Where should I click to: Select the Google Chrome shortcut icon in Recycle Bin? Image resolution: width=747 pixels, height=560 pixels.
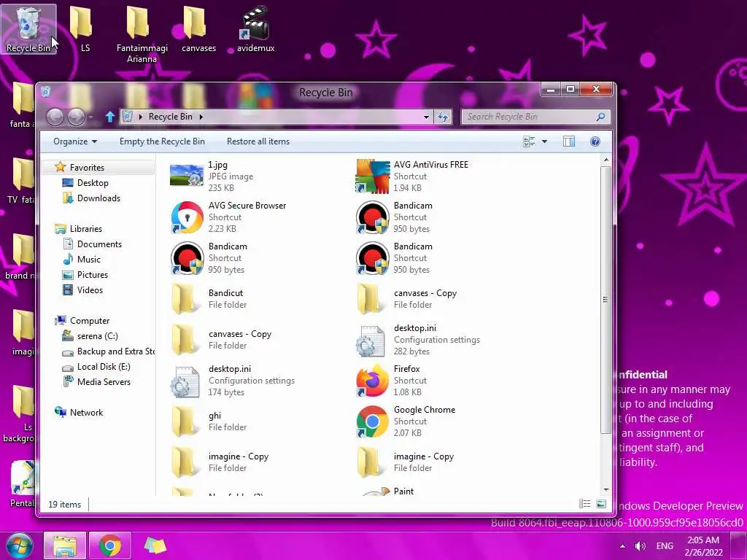[x=372, y=421]
